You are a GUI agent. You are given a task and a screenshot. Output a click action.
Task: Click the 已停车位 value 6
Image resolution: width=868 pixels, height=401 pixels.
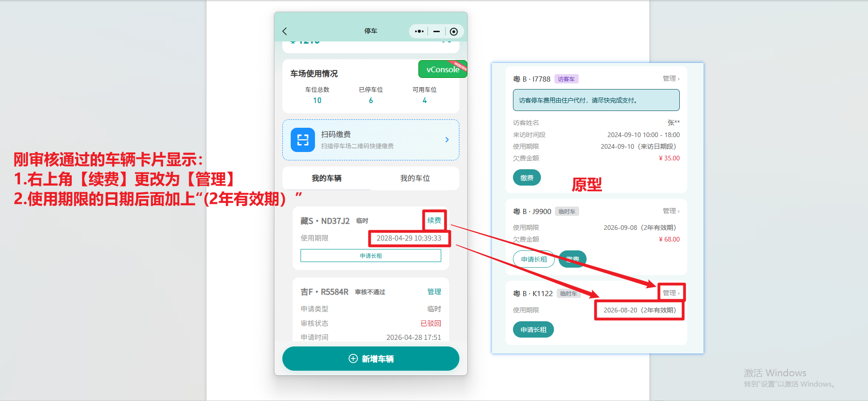pyautogui.click(x=371, y=100)
